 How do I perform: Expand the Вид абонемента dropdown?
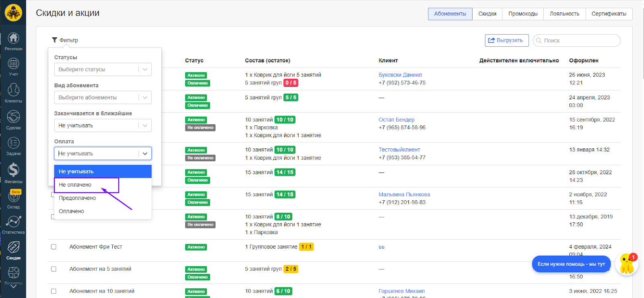pos(103,98)
